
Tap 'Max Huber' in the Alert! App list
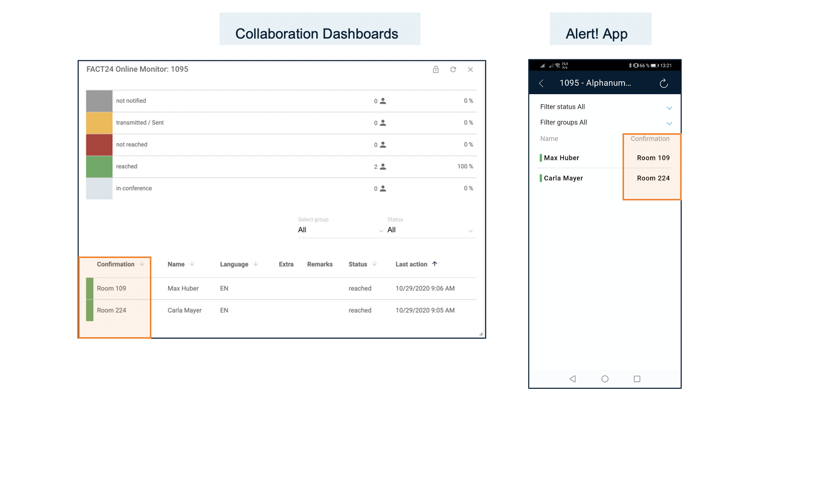pos(561,158)
